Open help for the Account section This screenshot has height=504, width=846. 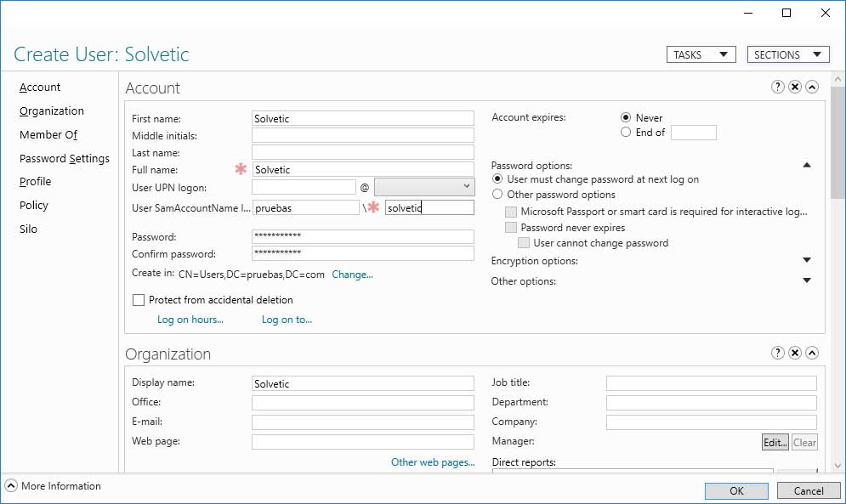777,87
